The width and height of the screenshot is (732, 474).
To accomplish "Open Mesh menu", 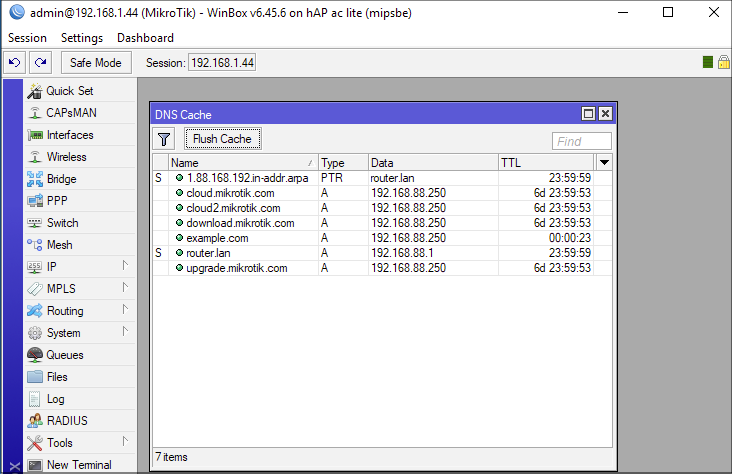I will pyautogui.click(x=79, y=245).
